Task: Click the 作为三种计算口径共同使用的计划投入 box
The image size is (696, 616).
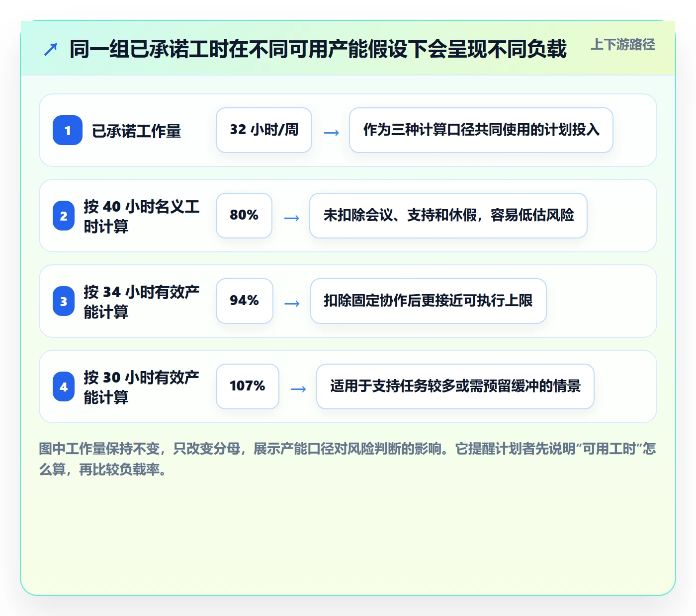Action: [481, 130]
